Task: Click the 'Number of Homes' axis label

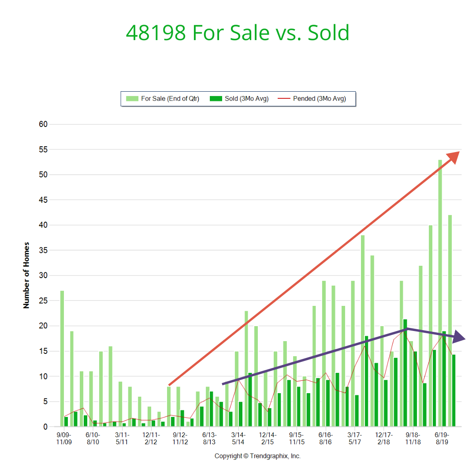Action: click(26, 275)
